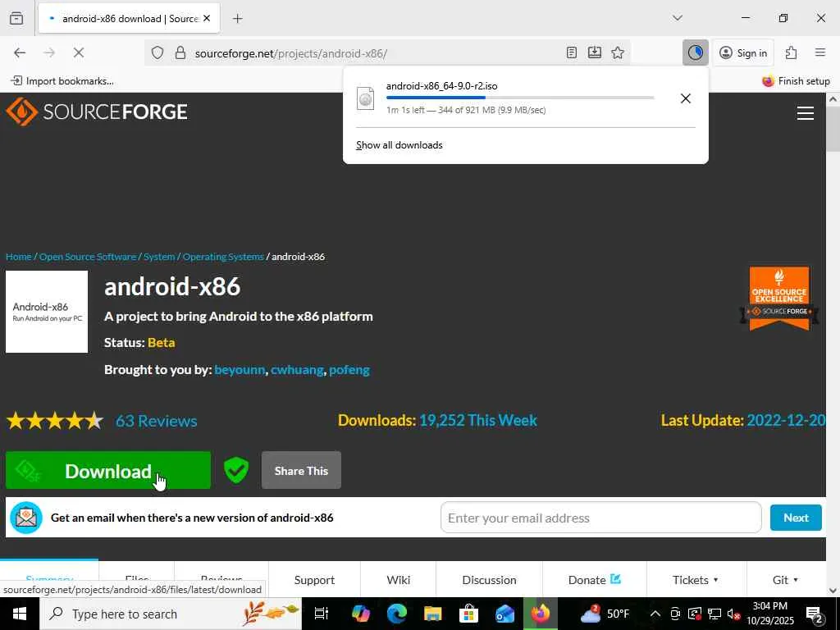Click the Android-x86 project thumbnail
The image size is (840, 630).
pyautogui.click(x=47, y=312)
